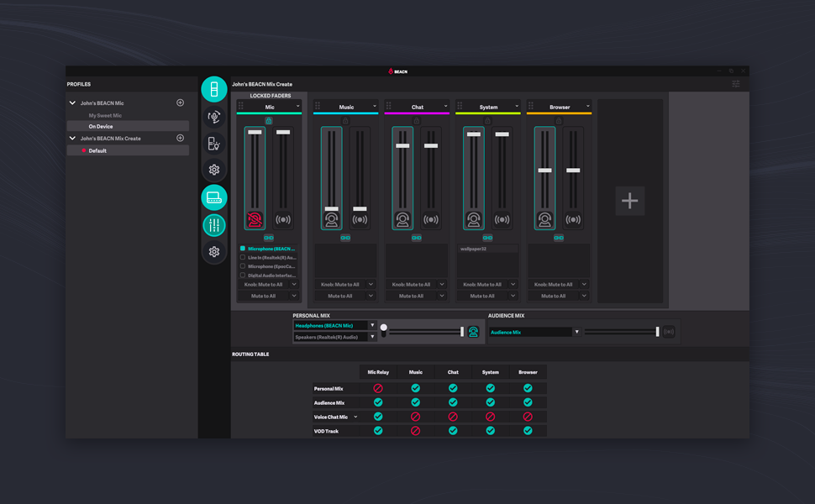Click the Audience Mix volume slider handle
Screen dimensions: 815x504
pyautogui.click(x=657, y=332)
